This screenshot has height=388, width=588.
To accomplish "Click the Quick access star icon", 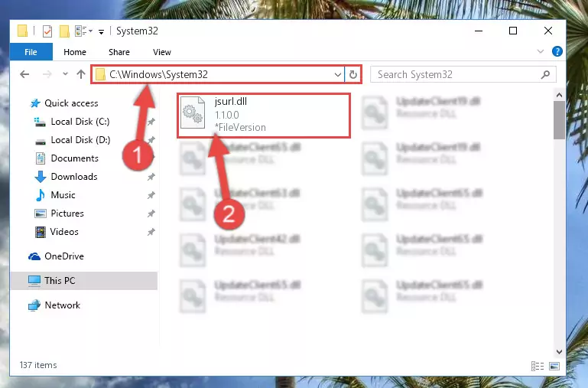I will [35, 103].
